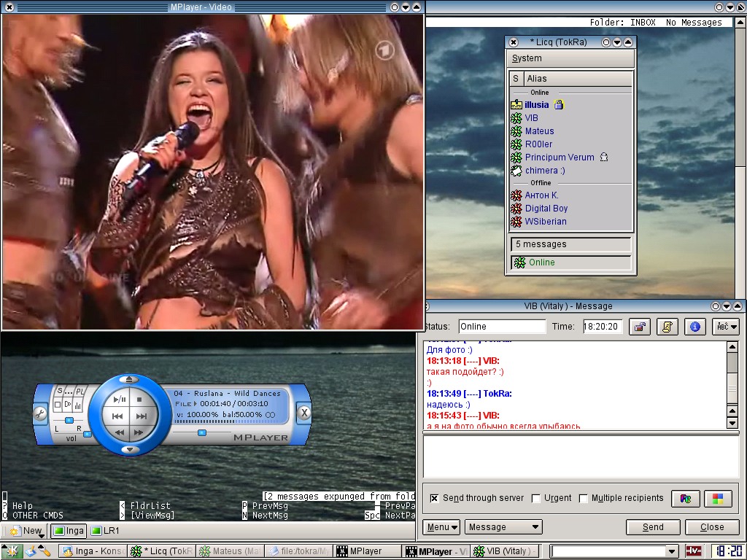Close MPlayer with the round X button

tap(304, 413)
